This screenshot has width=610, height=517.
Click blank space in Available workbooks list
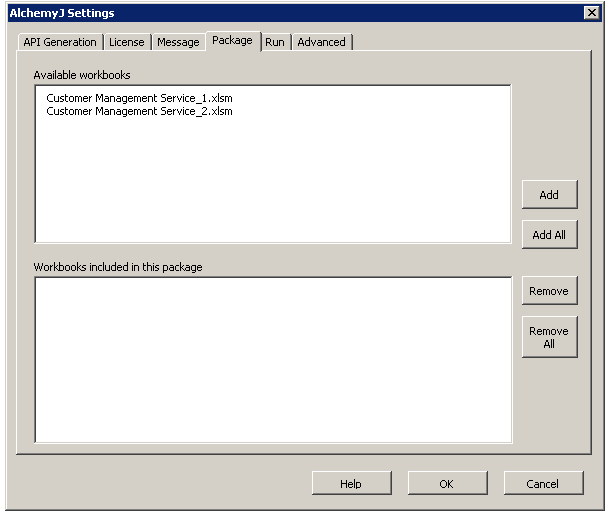coord(273,180)
